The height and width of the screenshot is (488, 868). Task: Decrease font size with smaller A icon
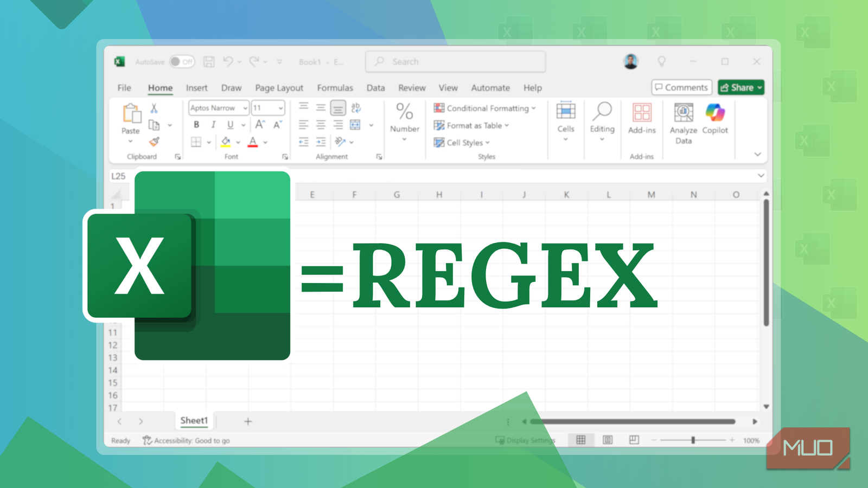coord(277,125)
